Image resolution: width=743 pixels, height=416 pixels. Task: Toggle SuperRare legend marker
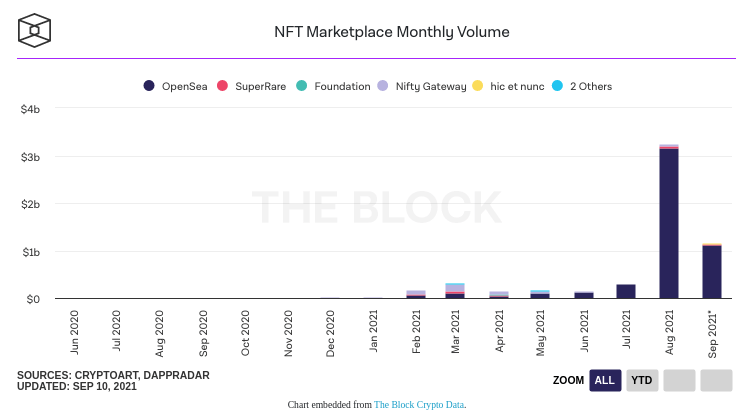(223, 86)
